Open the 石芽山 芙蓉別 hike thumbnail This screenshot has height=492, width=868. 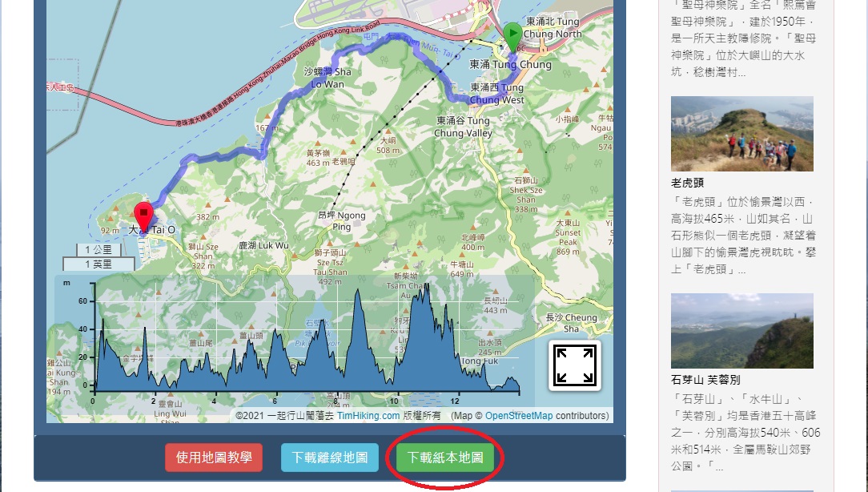(x=741, y=331)
